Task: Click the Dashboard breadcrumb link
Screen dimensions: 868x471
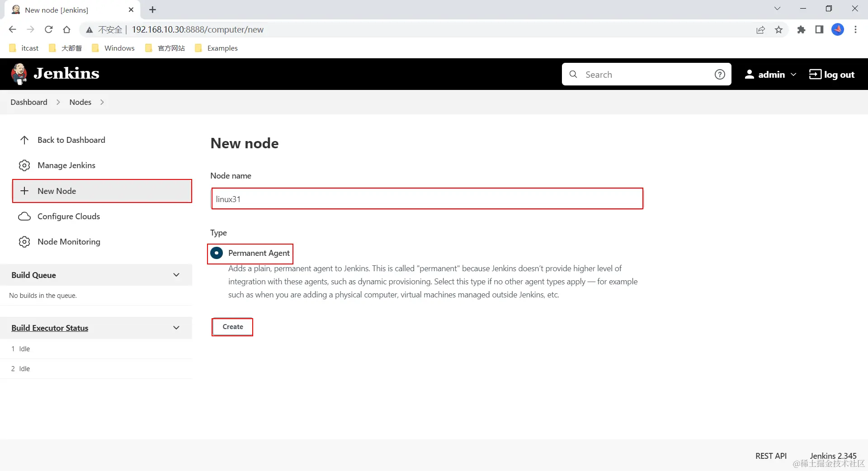Action: [29, 102]
